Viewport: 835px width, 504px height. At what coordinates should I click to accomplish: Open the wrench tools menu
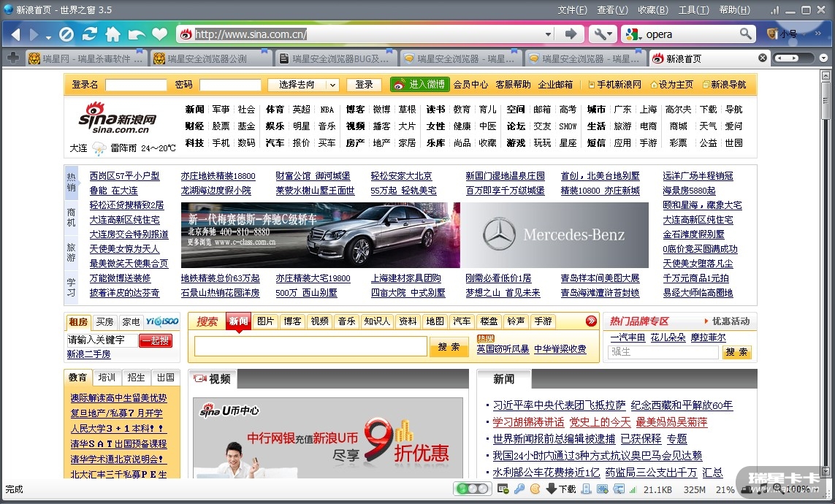tap(603, 34)
